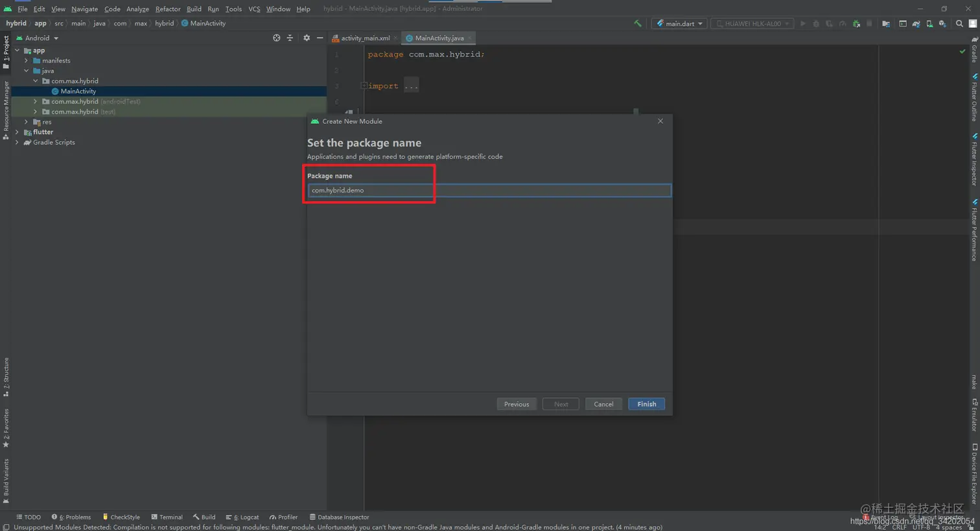Click the Profile app gauge icon
This screenshot has height=531, width=980.
(843, 23)
